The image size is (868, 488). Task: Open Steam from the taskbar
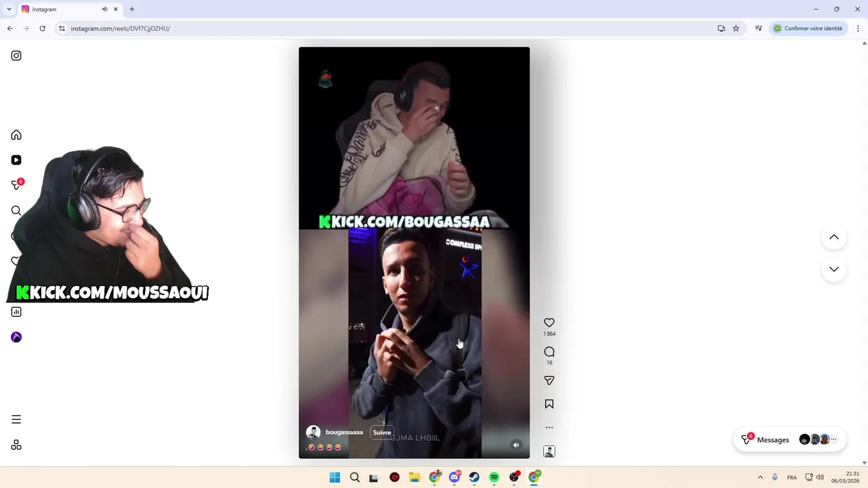pos(474,477)
